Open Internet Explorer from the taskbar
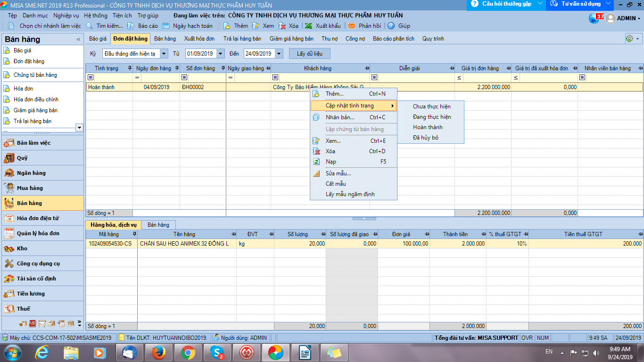This screenshot has width=644, height=362. (x=41, y=352)
